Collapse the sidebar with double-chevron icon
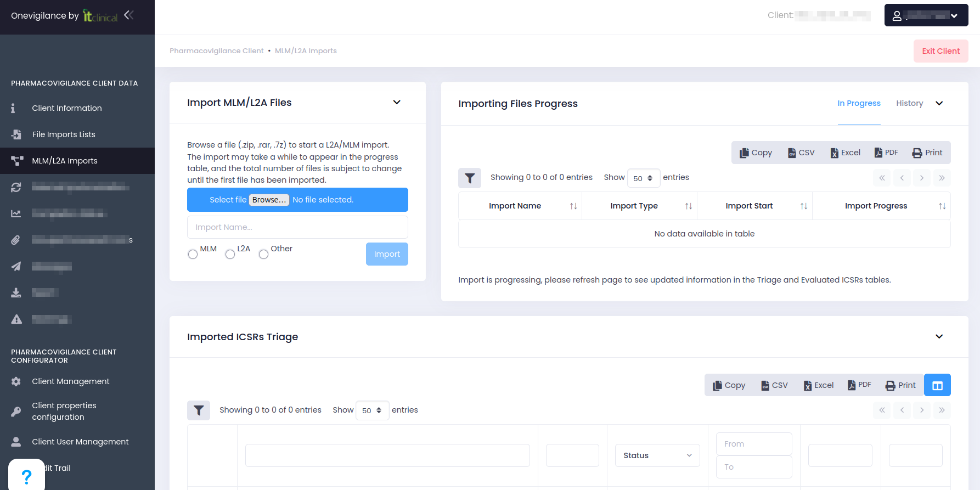The image size is (980, 490). [x=129, y=15]
